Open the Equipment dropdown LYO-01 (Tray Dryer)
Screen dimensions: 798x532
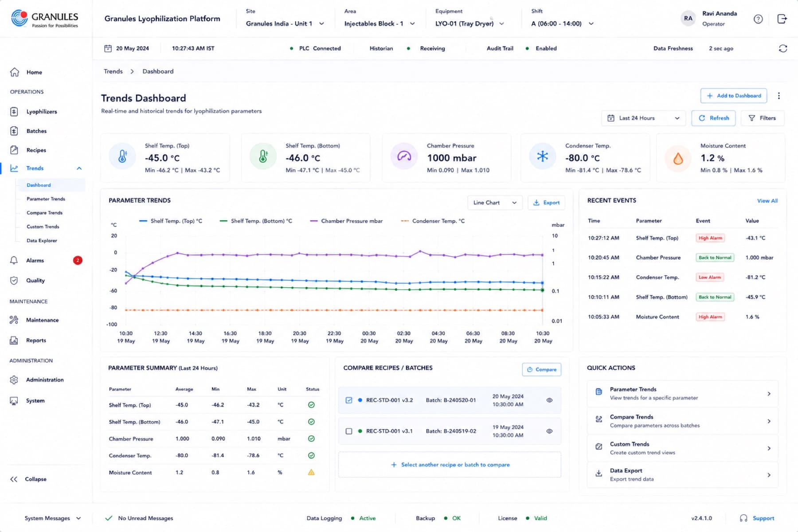coord(469,23)
